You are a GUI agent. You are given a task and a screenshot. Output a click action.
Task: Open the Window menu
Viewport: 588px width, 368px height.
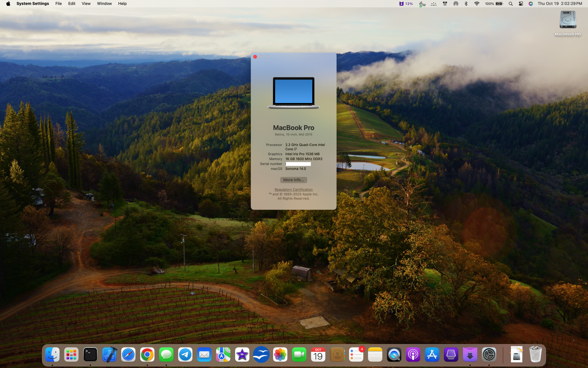[104, 4]
